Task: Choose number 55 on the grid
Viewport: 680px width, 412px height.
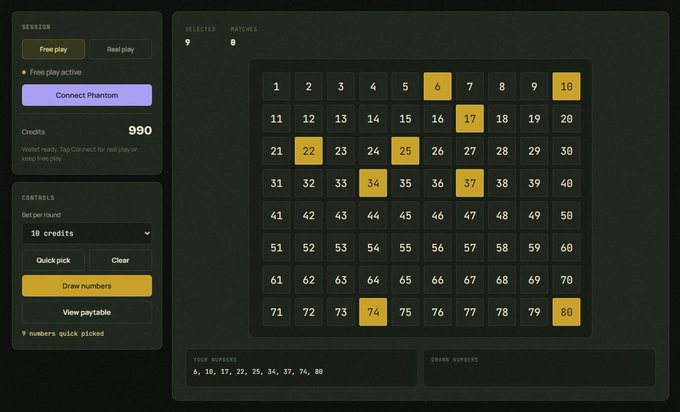Action: (405, 248)
